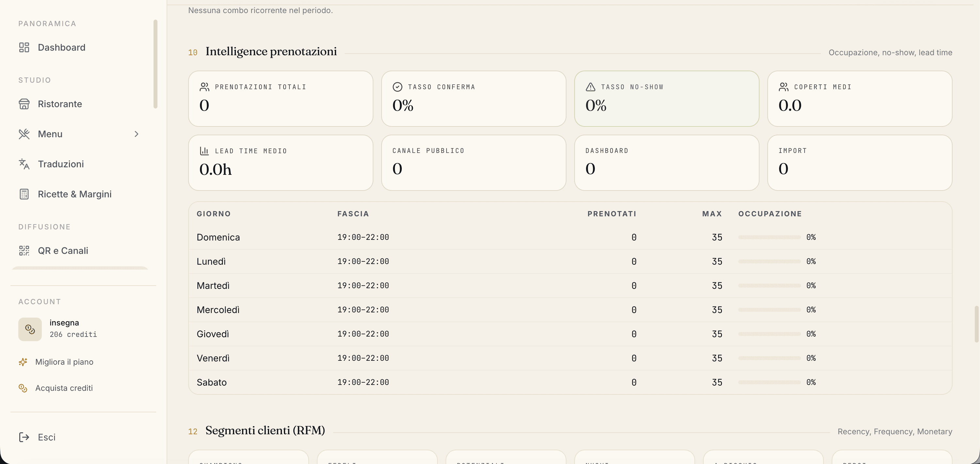This screenshot has height=464, width=980.
Task: Click the Ricette & Margini calculator icon
Action: click(24, 194)
